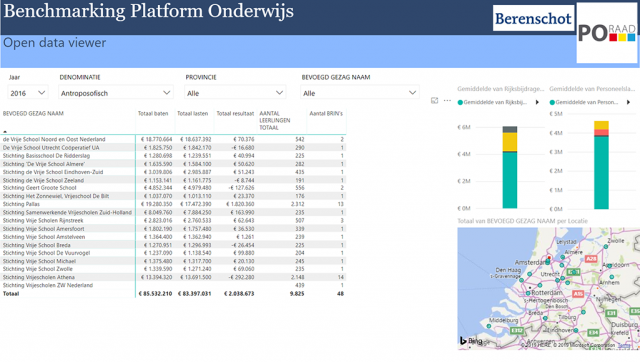
Task: Click chart title 'Gemiddelde van Rijksbijdrage...'
Action: (x=501, y=89)
